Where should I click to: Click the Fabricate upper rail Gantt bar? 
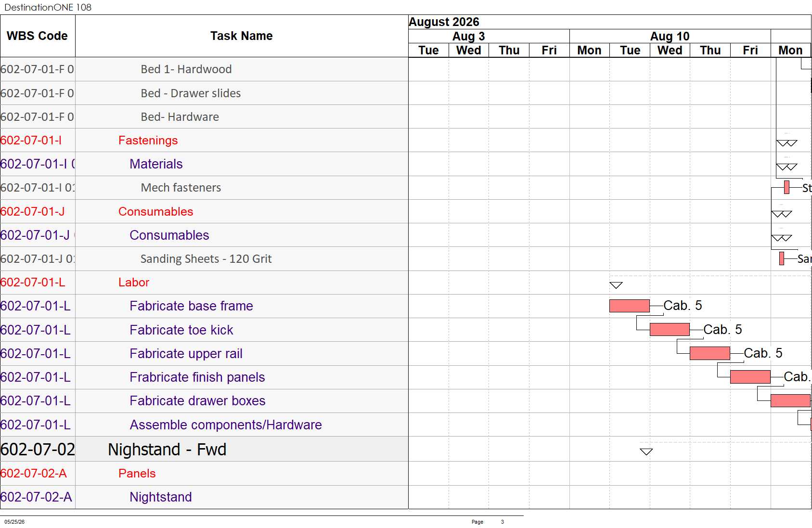click(x=709, y=353)
